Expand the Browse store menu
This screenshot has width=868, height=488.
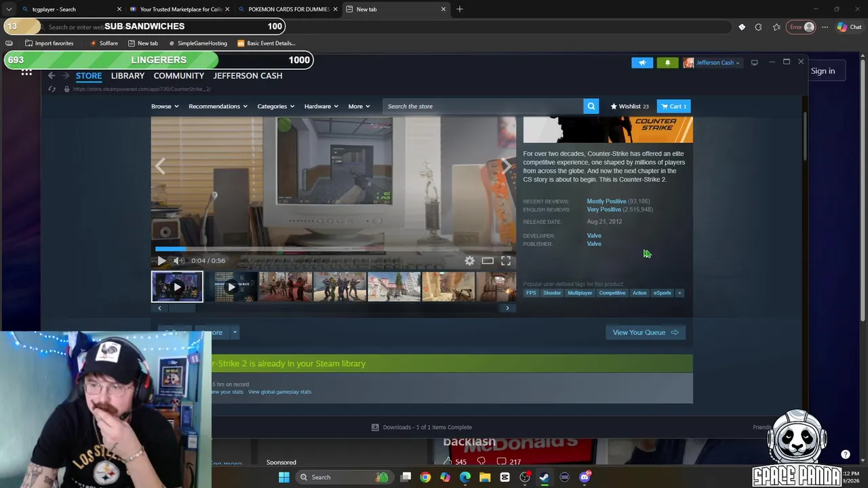coord(165,106)
